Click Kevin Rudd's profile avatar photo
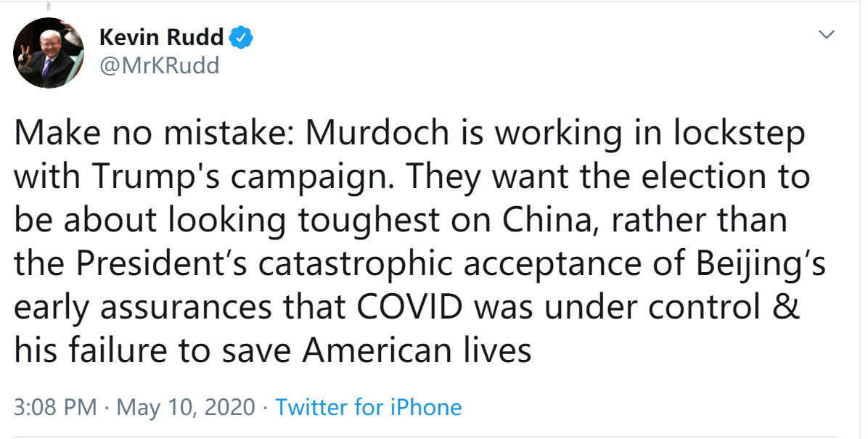 49,53
